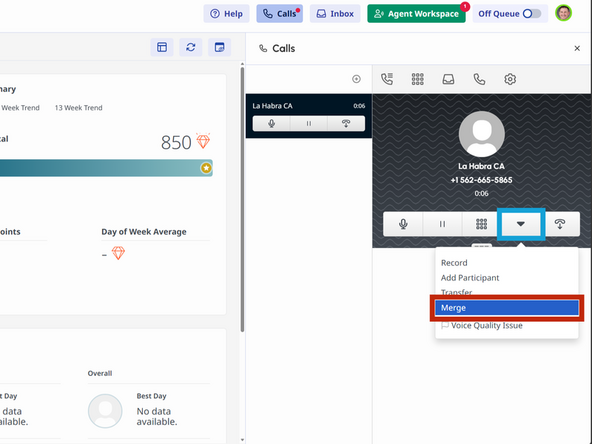This screenshot has width=592, height=444.
Task: Click phone handset icon in Calls toolbar
Action: coord(479,79)
